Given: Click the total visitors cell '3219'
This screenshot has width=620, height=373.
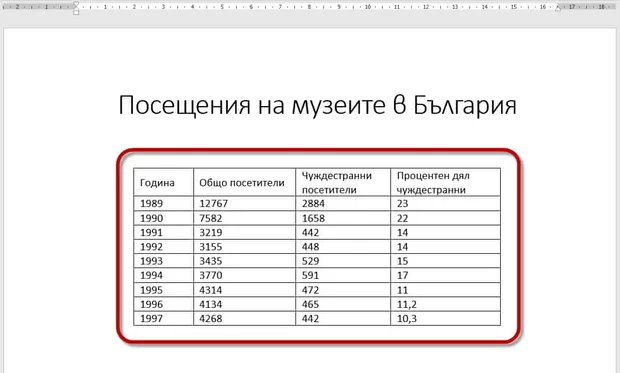Looking at the screenshot, I should coord(244,233).
